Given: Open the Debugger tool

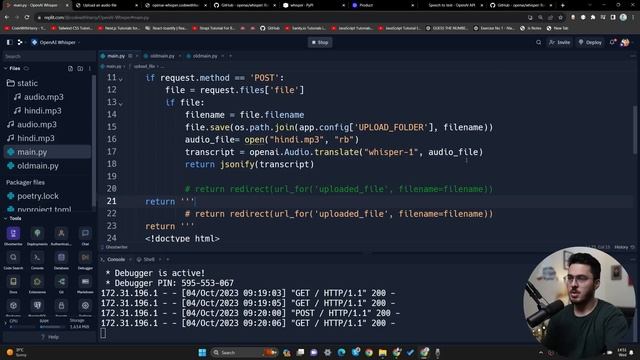Looking at the screenshot, I should pos(85,258).
